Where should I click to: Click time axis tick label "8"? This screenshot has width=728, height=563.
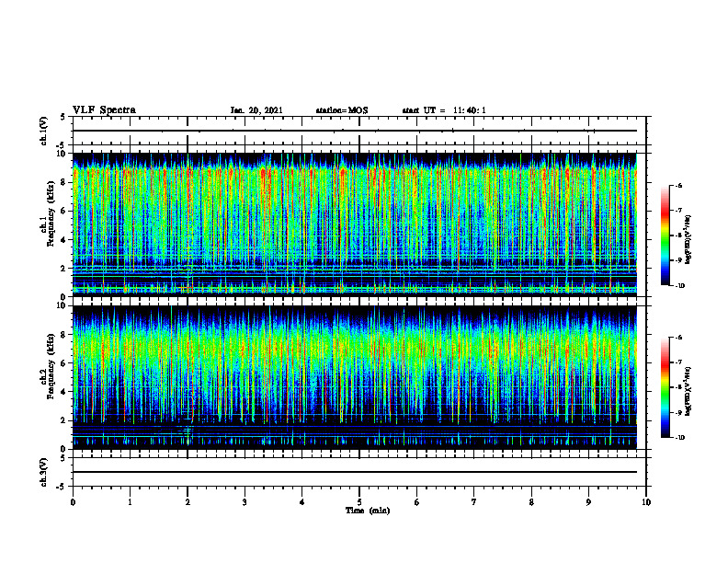click(531, 502)
